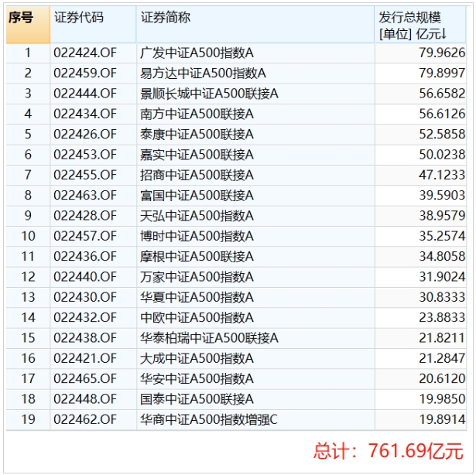Select cell 022457.OF
Screen dimensions: 476x475
(93, 236)
